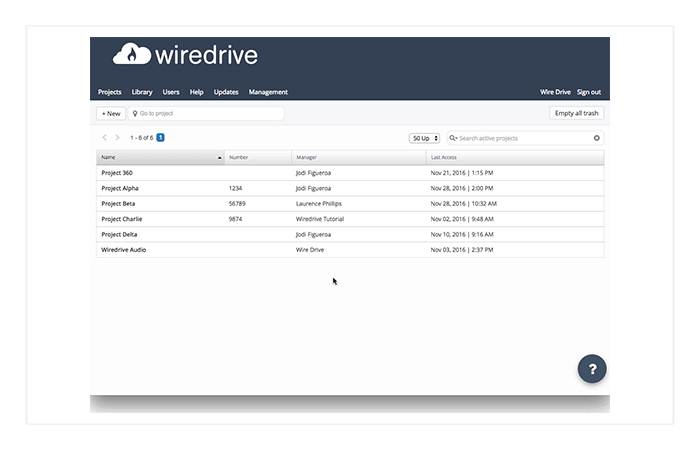Screen dimensions: 700x450
Task: Open the Library menu
Action: coord(142,92)
